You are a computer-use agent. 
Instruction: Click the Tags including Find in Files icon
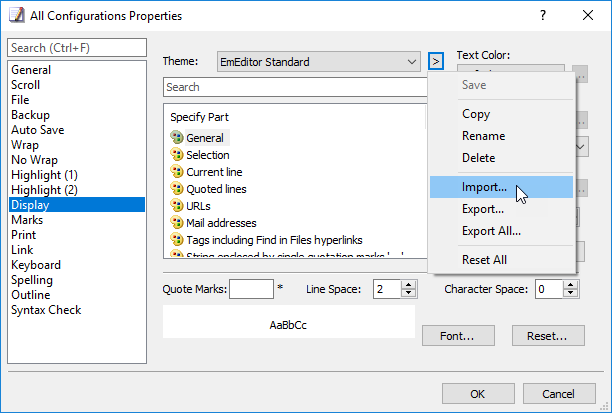click(177, 240)
